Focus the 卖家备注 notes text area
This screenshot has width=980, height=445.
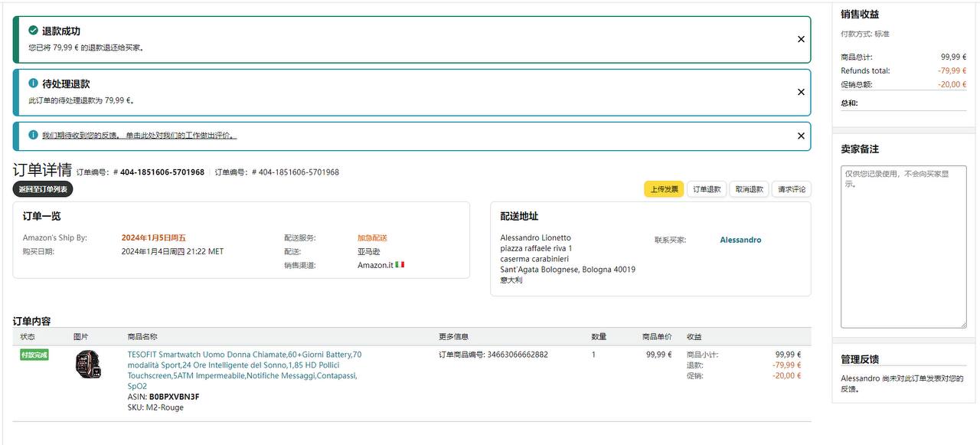tap(903, 245)
